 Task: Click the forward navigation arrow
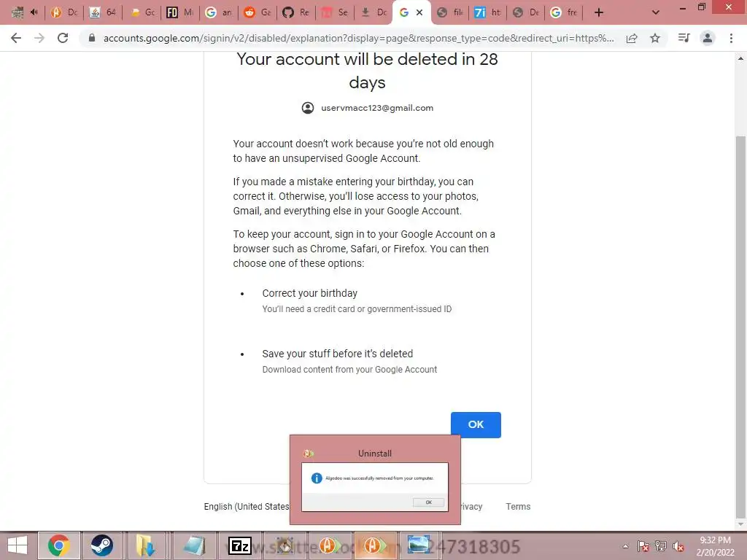click(x=39, y=38)
